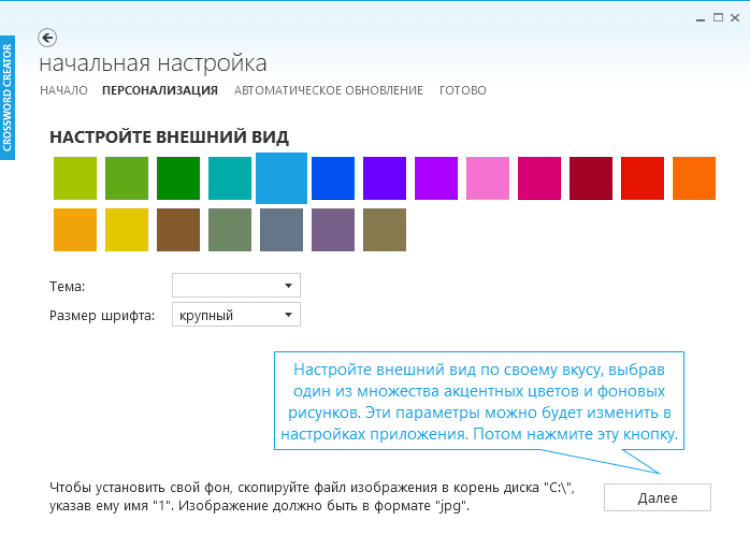Open the Тема dropdown list
750x535 pixels.
click(x=236, y=285)
